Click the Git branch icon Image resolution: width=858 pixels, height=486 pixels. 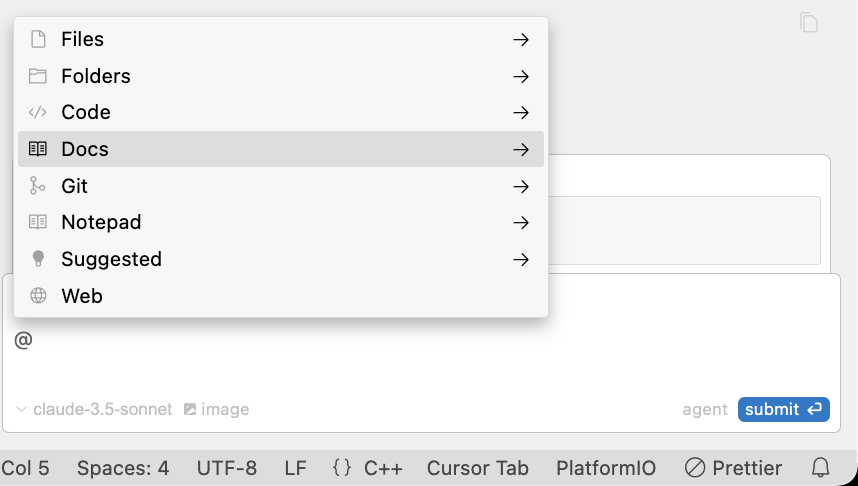point(38,186)
